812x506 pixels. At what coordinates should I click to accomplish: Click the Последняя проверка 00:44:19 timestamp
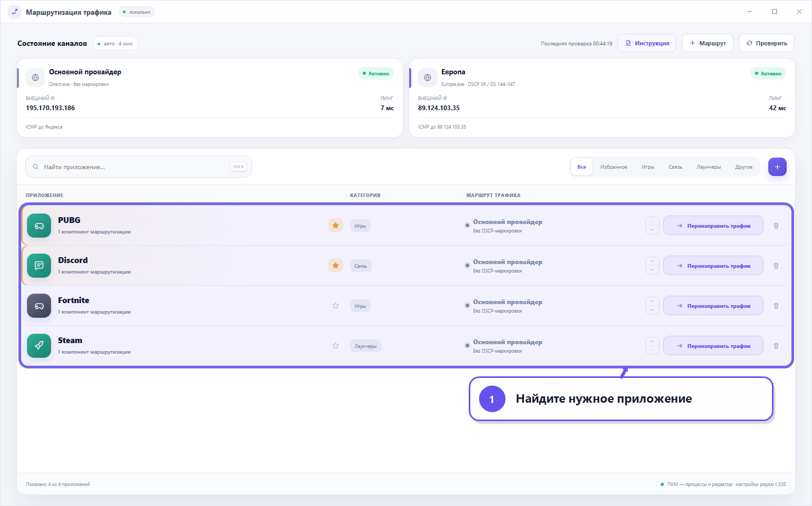pyautogui.click(x=576, y=44)
